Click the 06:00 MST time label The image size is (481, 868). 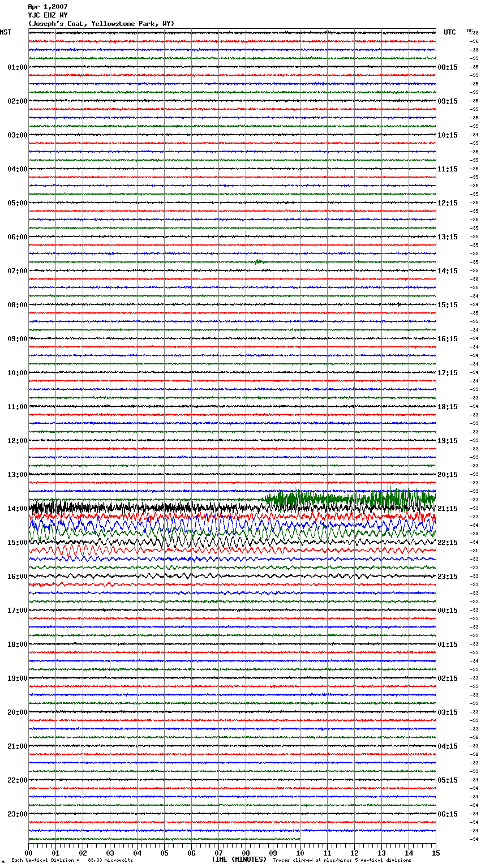(18, 237)
